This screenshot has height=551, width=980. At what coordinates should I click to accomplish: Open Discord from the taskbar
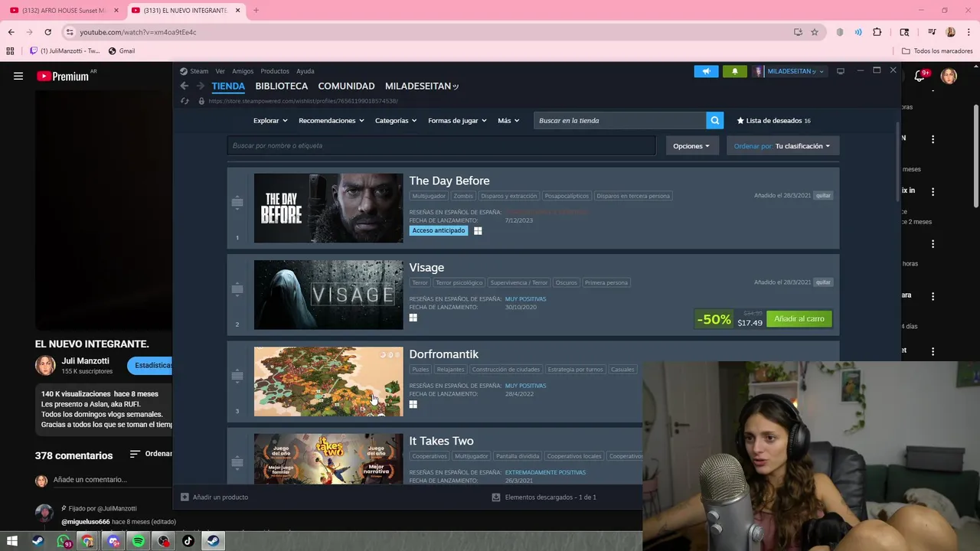pyautogui.click(x=113, y=541)
